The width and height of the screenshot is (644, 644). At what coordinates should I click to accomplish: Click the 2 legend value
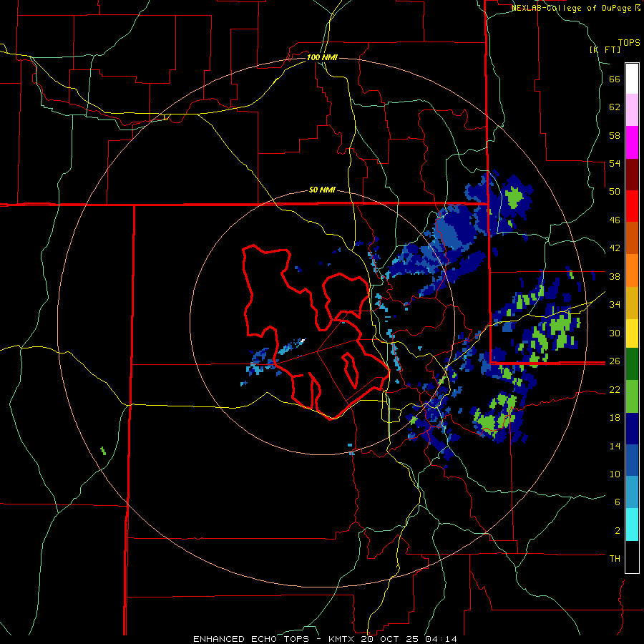pyautogui.click(x=618, y=531)
